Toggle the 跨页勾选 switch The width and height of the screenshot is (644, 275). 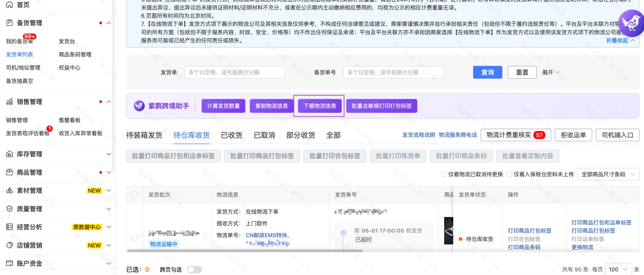pos(195,269)
